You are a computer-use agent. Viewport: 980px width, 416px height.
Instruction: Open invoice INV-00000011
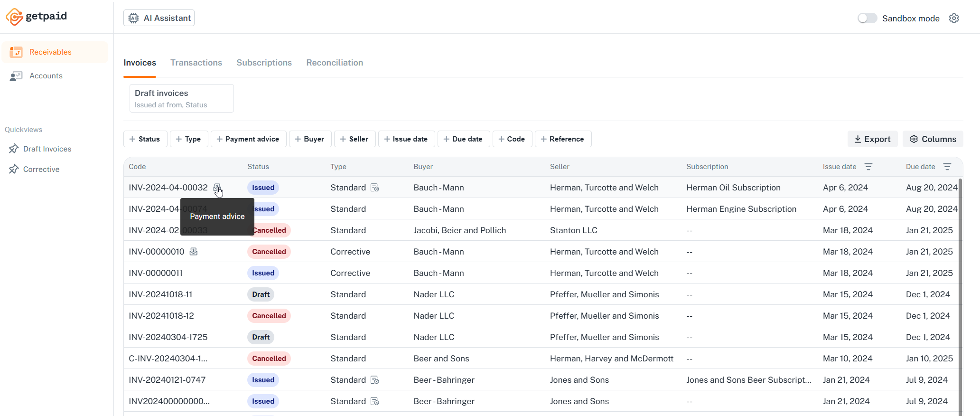(x=156, y=273)
